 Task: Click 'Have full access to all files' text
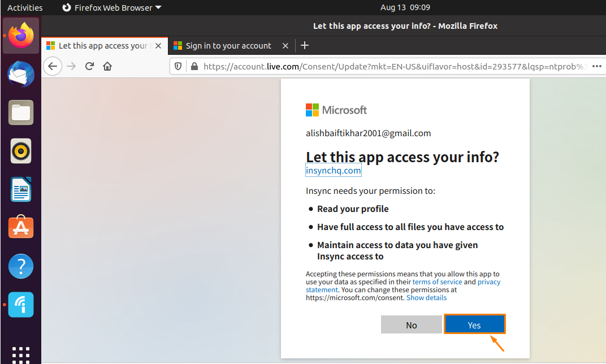(x=410, y=227)
